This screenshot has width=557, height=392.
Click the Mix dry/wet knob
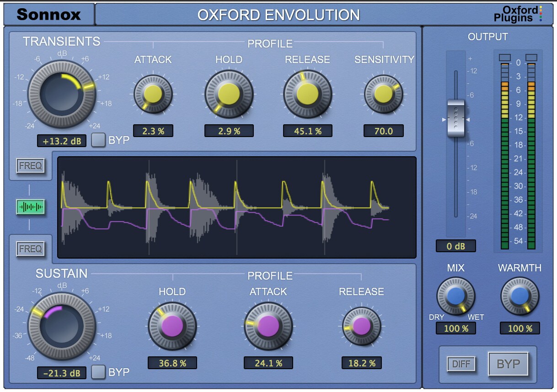point(455,296)
